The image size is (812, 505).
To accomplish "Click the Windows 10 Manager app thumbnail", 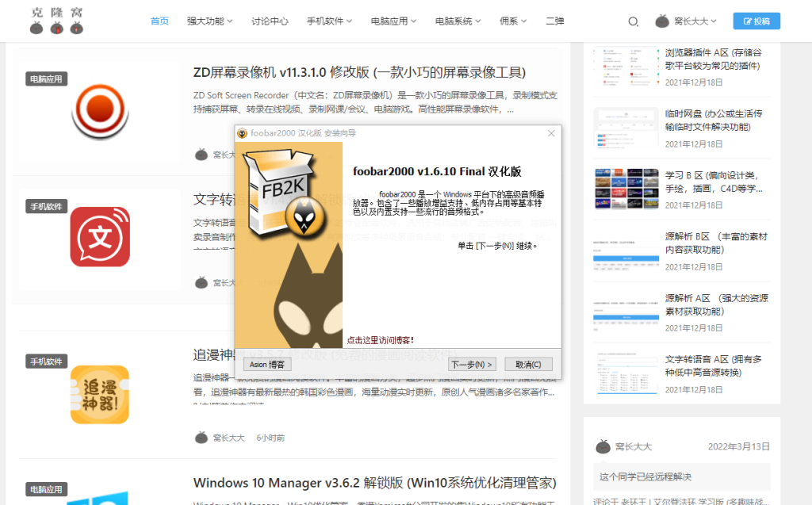I will coord(98,499).
